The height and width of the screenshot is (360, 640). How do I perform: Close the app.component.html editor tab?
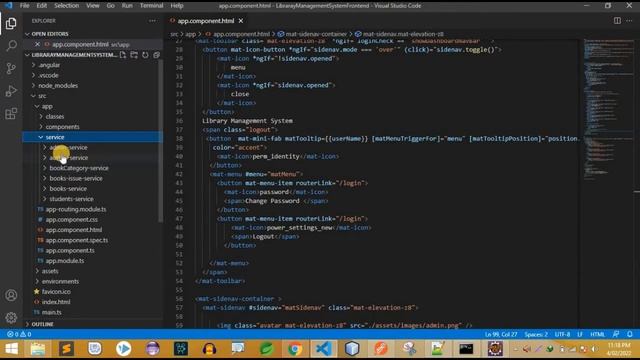point(241,21)
